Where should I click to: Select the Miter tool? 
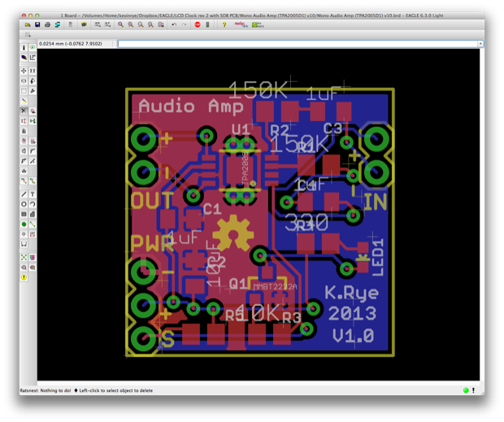(x=33, y=151)
